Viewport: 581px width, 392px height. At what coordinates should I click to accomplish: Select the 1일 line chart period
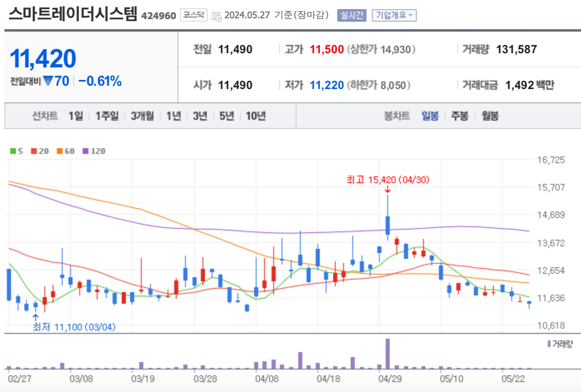click(x=76, y=116)
